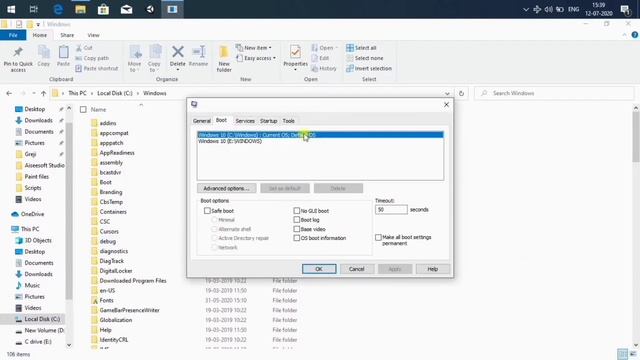Click Invert selection in ribbon
Screen dimensions: 640x360
[369, 68]
